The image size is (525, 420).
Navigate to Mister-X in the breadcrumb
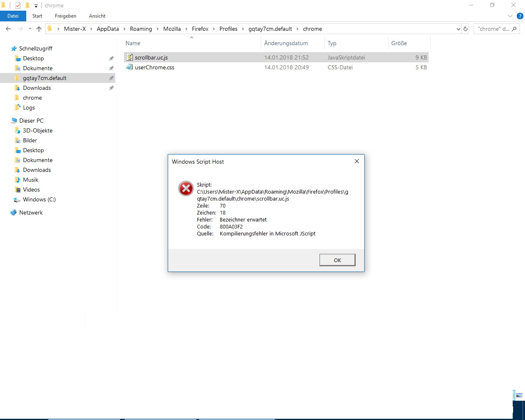(75, 29)
